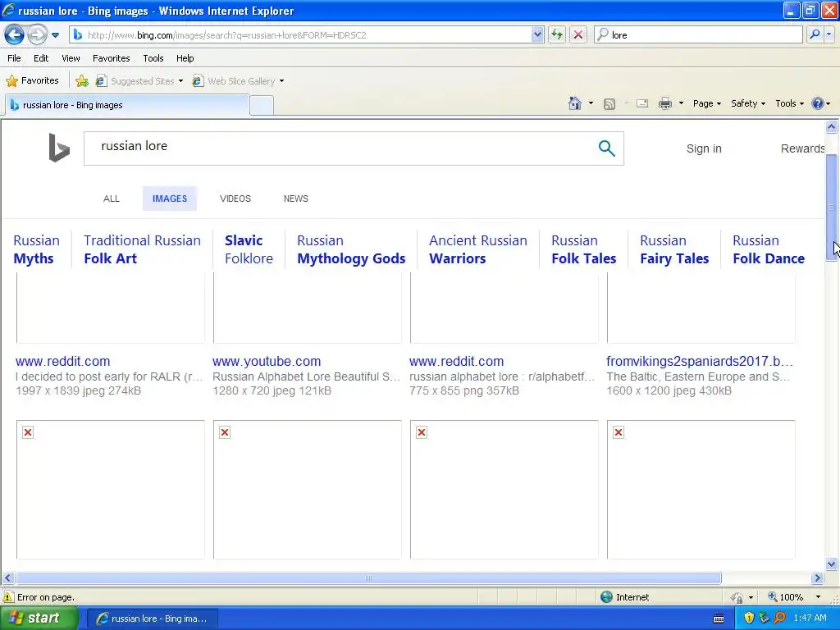This screenshot has height=630, width=840.
Task: Click the Read Mail icon
Action: (642, 103)
